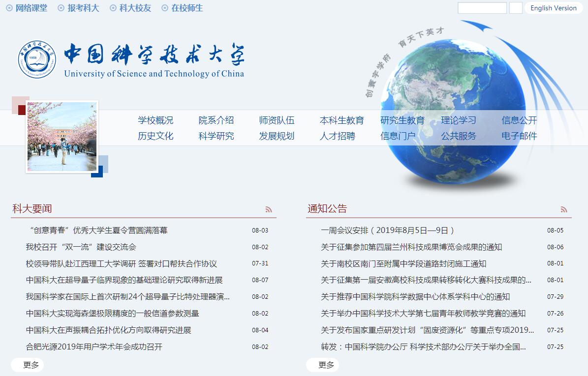Image resolution: width=588 pixels, height=376 pixels.
Task: Go to 电子邮件 in the navigation
Action: [x=519, y=136]
